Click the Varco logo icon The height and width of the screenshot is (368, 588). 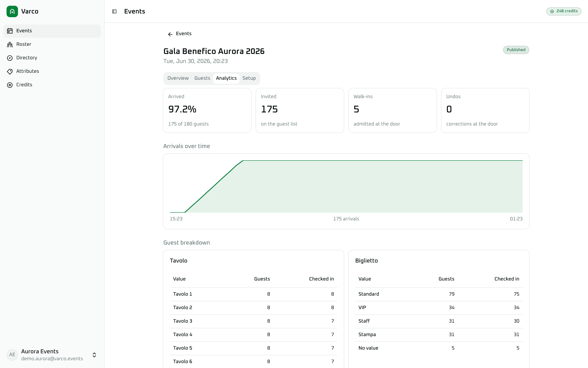(x=12, y=11)
